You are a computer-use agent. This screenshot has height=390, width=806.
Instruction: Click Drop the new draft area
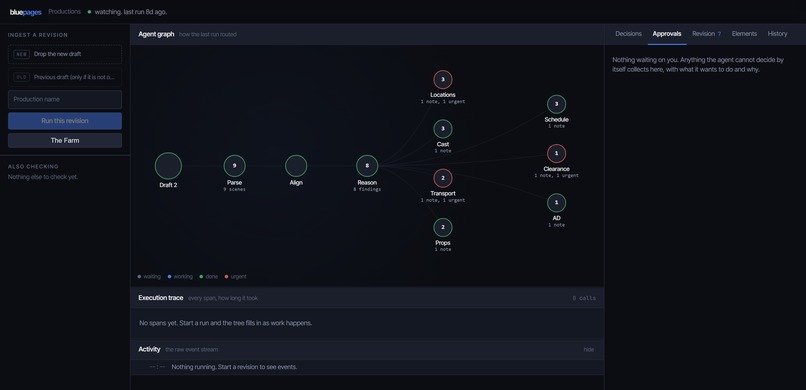pos(65,54)
